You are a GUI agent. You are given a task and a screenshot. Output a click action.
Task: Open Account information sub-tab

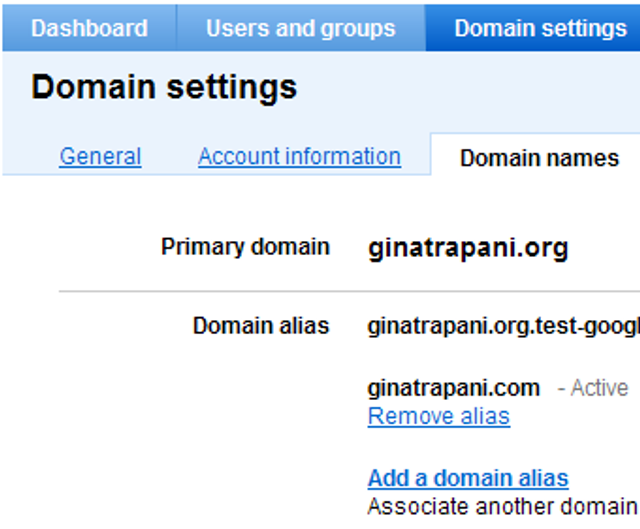[x=300, y=156]
